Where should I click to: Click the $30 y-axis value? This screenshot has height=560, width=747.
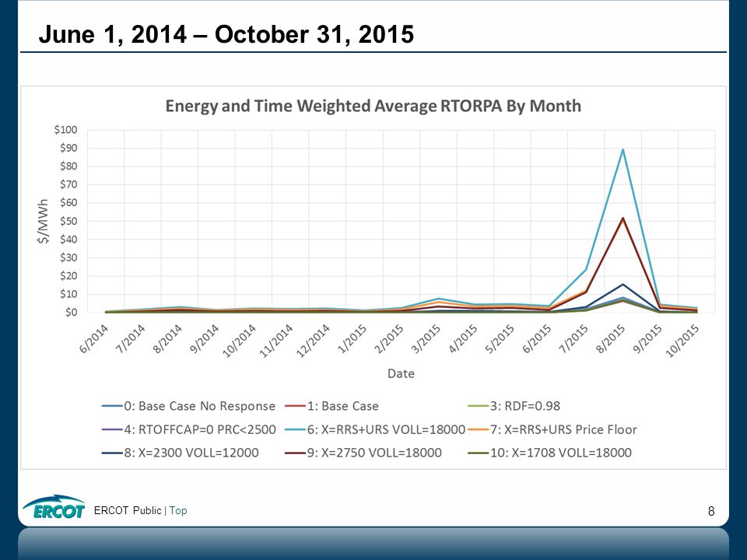pos(68,257)
